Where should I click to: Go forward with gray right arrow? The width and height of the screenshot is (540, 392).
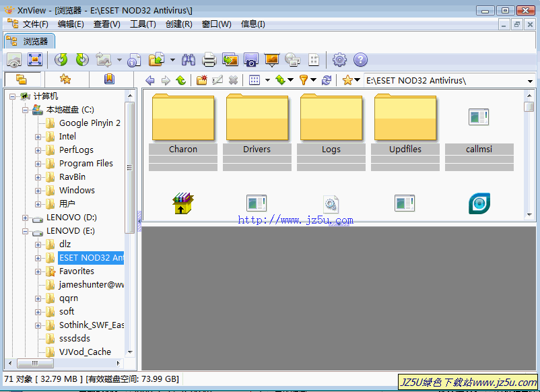166,81
